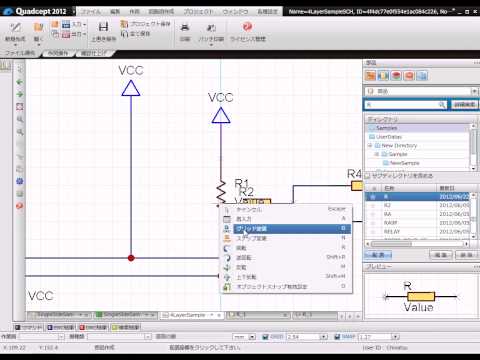Image resolution: width=480 pixels, height=360 pixels.
Task: Select the NewSample directory row
Action: [x=418, y=163]
